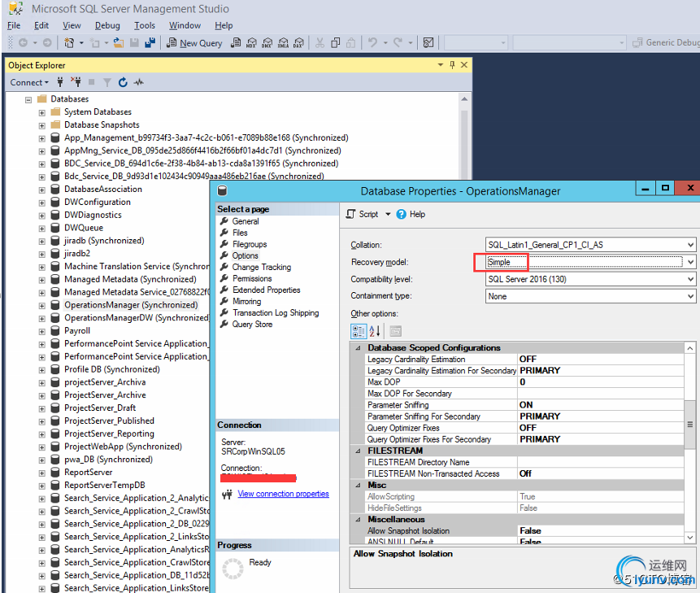Collapse Database Scoped Configurations section

click(358, 348)
